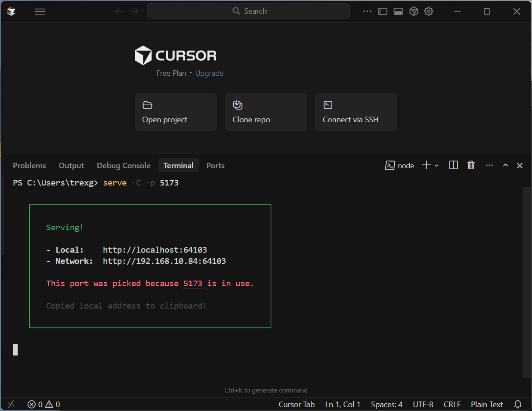
Task: Open notifications bell in status bar
Action: click(518, 404)
